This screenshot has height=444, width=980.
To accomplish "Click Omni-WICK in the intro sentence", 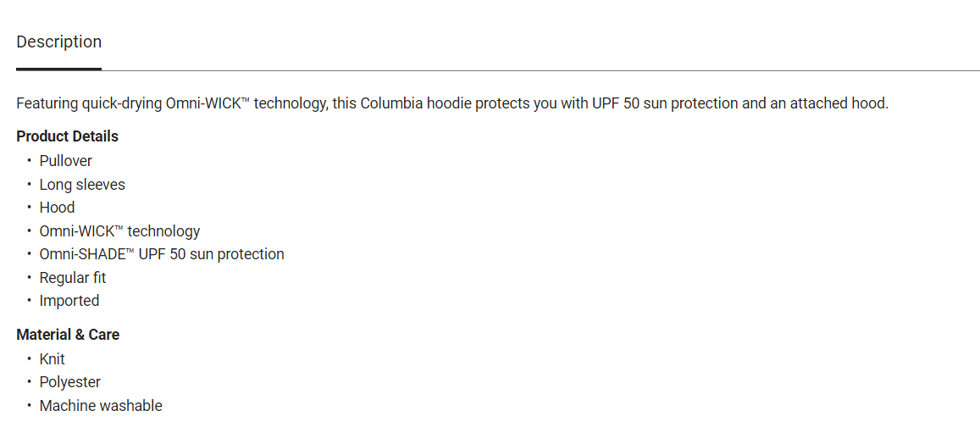I will pyautogui.click(x=202, y=103).
